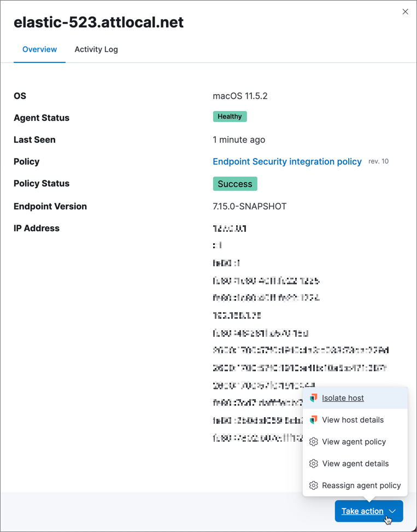This screenshot has width=417, height=532.
Task: Close the host details flyout
Action: click(405, 11)
